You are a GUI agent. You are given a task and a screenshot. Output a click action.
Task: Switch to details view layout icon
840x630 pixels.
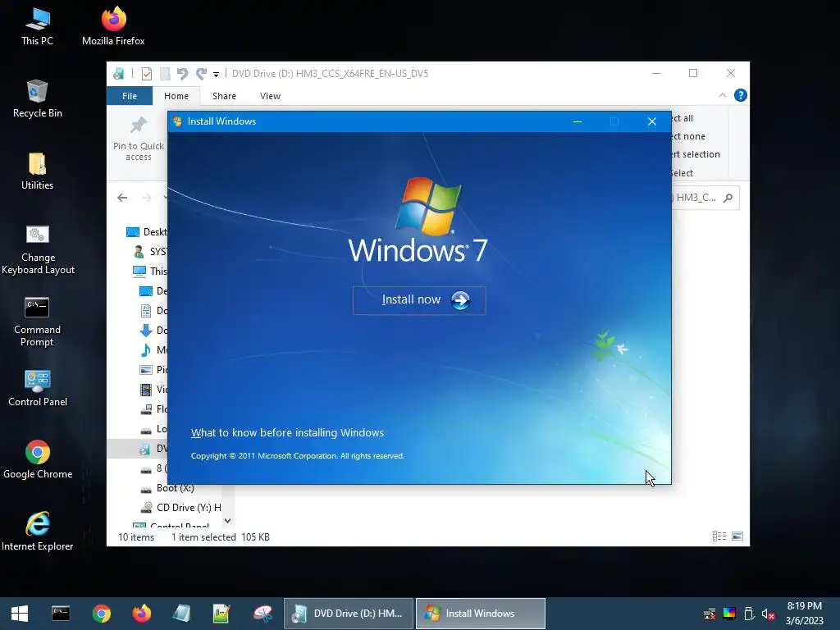click(x=719, y=536)
